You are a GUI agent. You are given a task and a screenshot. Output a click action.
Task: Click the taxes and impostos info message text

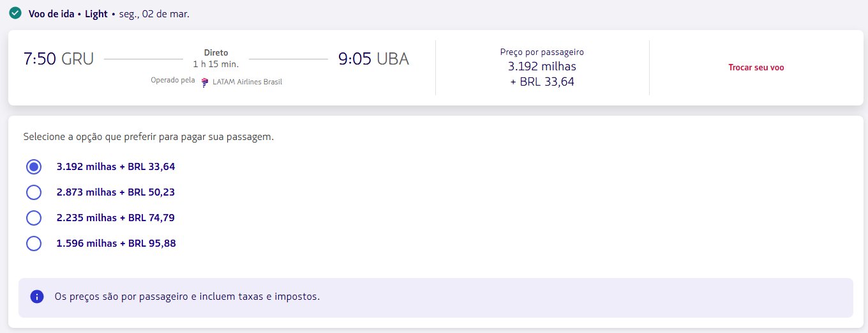[187, 297]
